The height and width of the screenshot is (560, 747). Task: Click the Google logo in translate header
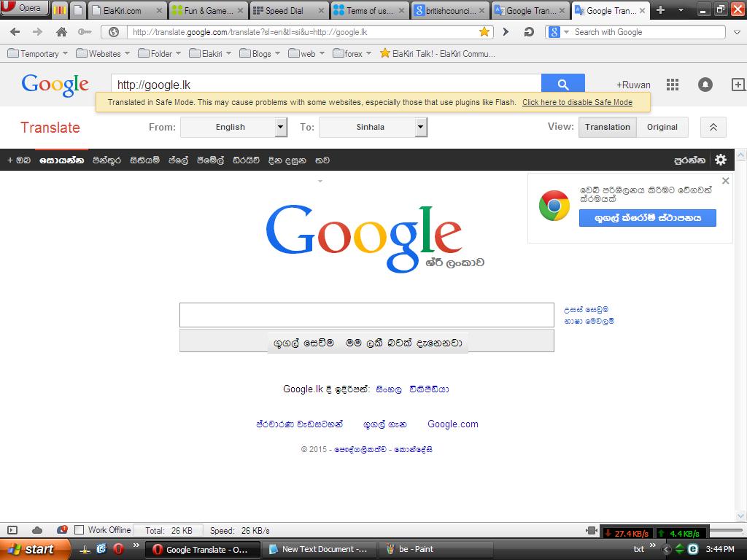click(55, 85)
